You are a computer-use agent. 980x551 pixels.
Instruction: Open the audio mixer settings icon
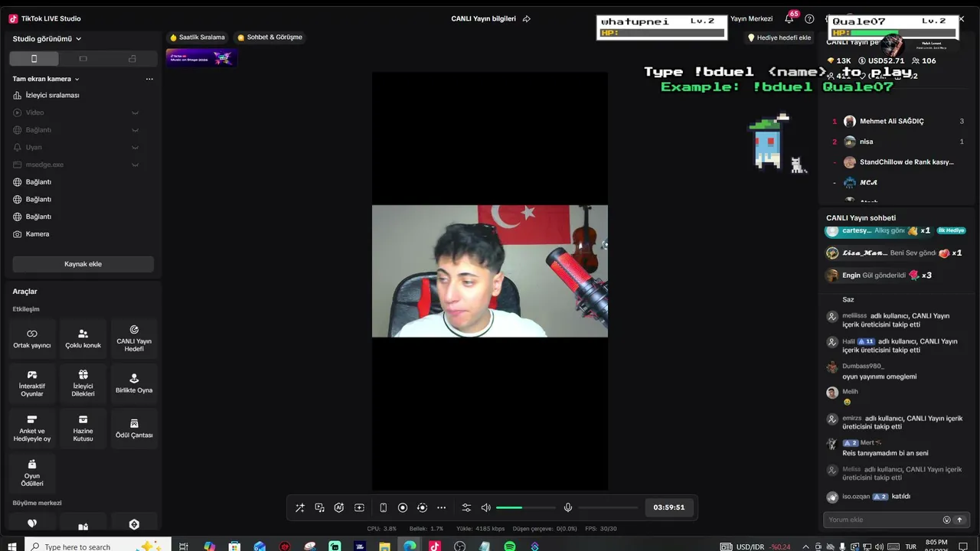click(x=466, y=507)
